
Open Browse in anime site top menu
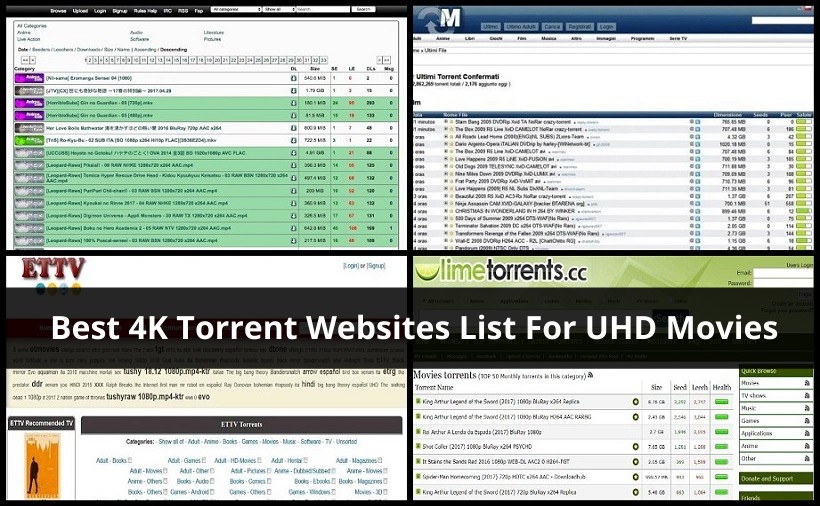58,10
